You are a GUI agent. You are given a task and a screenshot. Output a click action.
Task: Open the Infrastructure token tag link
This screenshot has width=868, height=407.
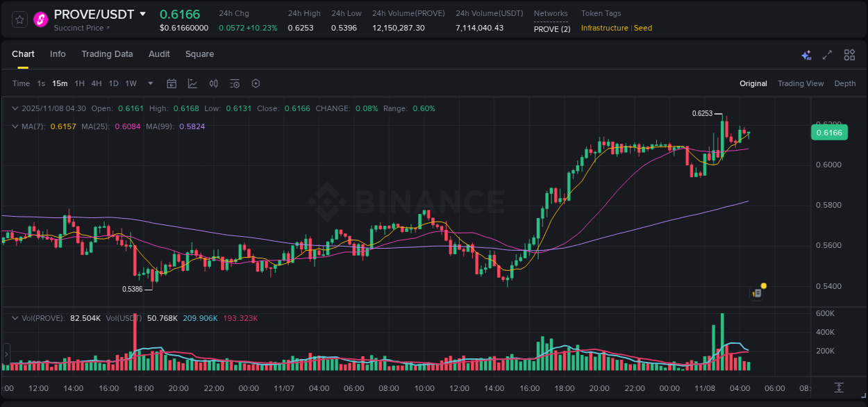coord(604,28)
